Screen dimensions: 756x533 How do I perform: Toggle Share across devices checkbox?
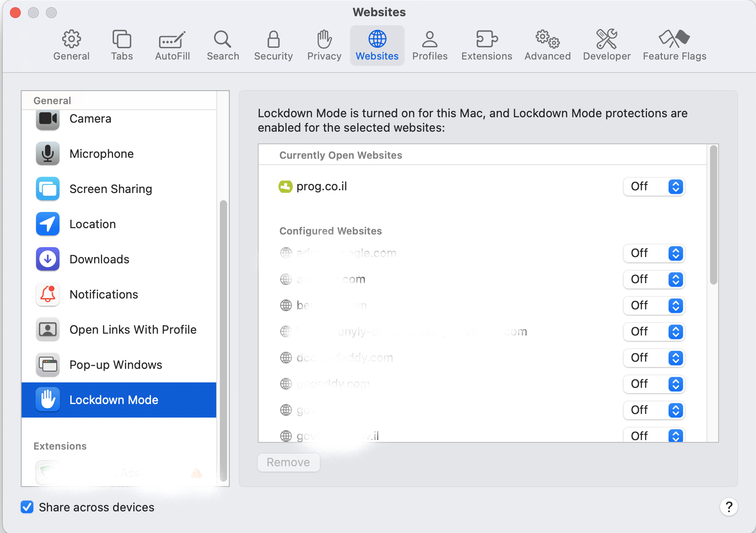[27, 507]
